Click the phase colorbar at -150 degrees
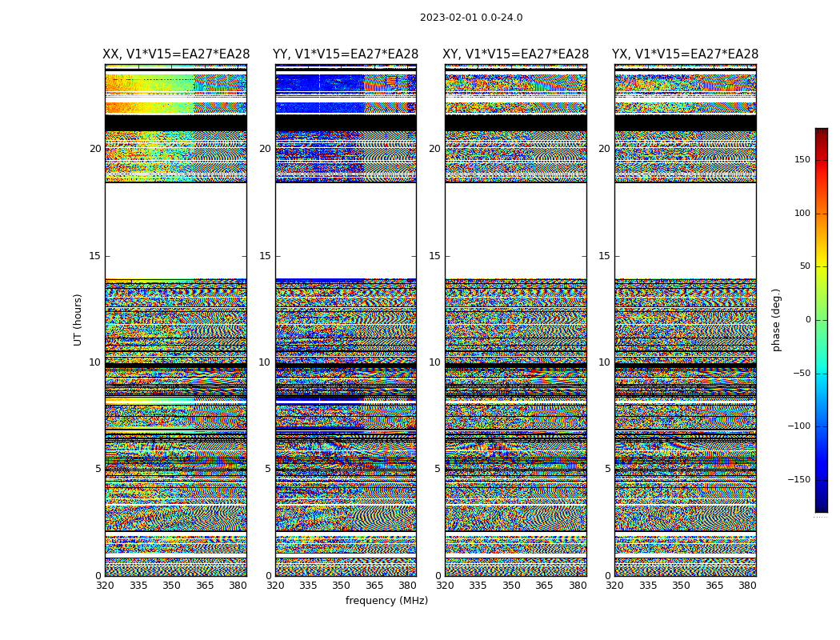840x640 pixels. pos(822,479)
